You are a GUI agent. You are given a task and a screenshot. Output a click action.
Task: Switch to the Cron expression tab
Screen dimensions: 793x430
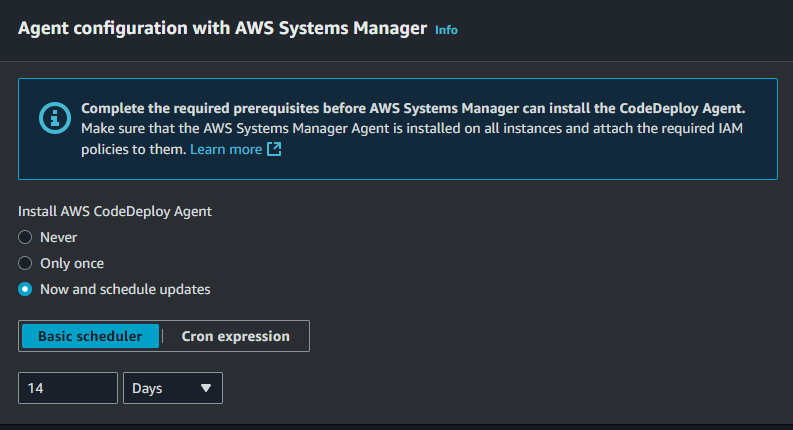pyautogui.click(x=236, y=336)
